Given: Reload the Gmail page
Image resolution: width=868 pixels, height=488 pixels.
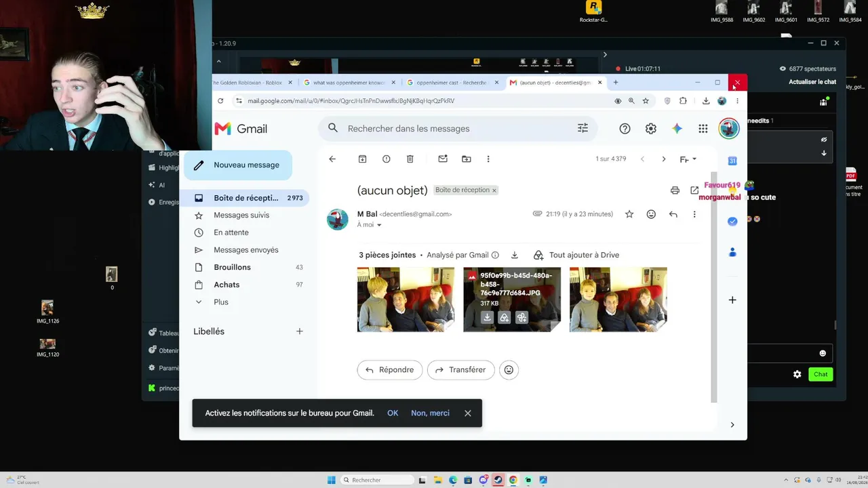Looking at the screenshot, I should click(x=220, y=101).
